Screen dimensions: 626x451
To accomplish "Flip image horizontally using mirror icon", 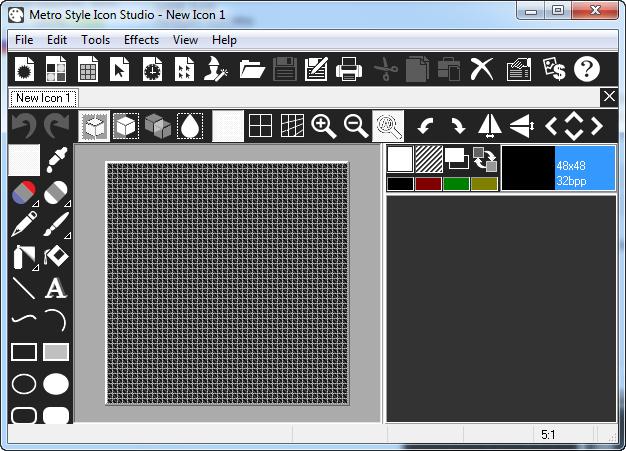I will pos(489,126).
